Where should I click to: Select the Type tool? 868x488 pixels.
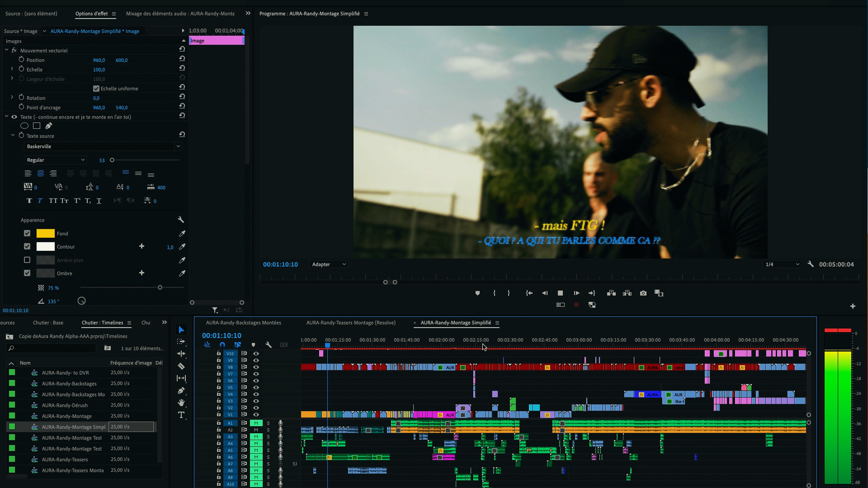coord(181,415)
